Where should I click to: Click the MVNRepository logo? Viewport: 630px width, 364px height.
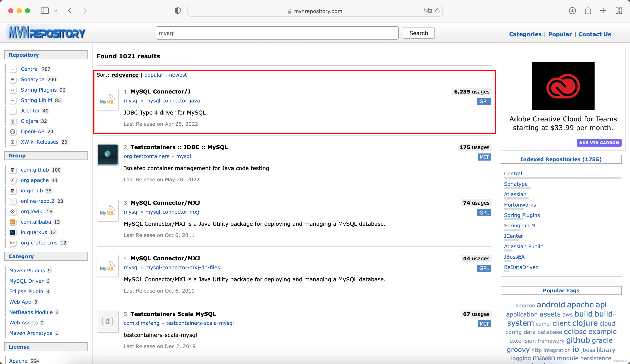[47, 32]
